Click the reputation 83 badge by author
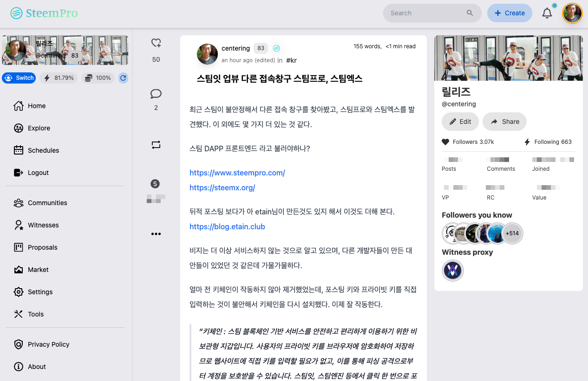588x381 pixels. [261, 48]
